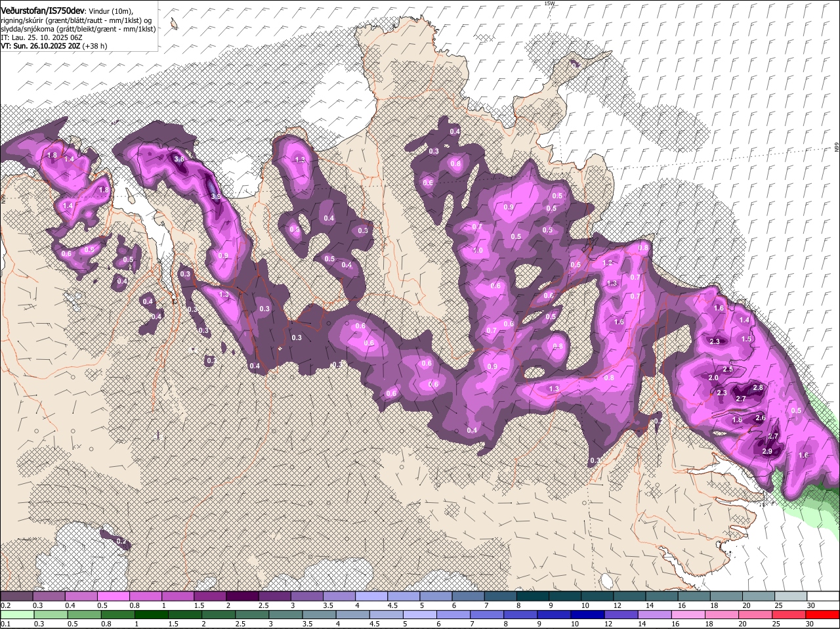Click the 15W longitude label
The width and height of the screenshot is (840, 629).
tap(549, 3)
